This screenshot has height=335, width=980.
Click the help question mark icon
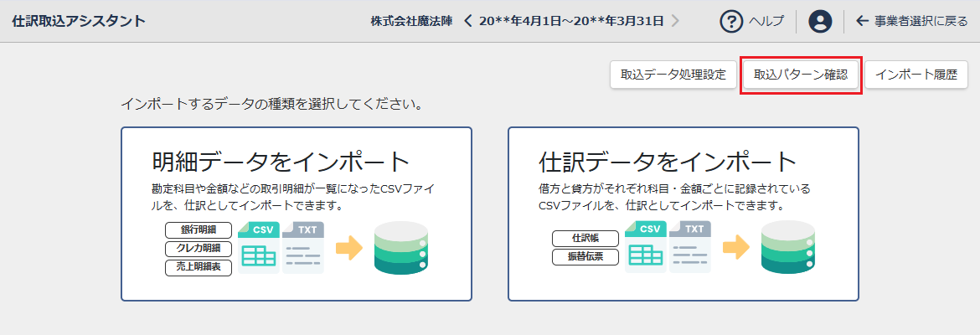click(732, 21)
